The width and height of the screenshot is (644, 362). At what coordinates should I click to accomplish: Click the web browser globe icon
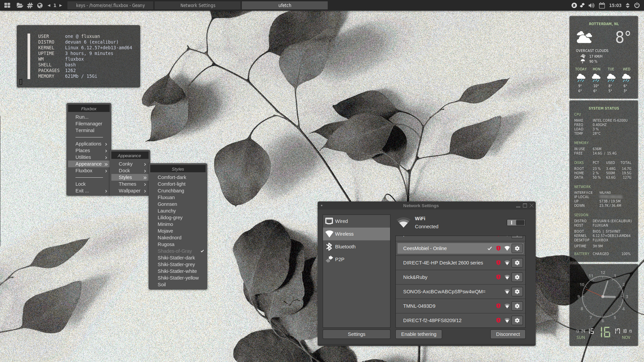pyautogui.click(x=40, y=5)
